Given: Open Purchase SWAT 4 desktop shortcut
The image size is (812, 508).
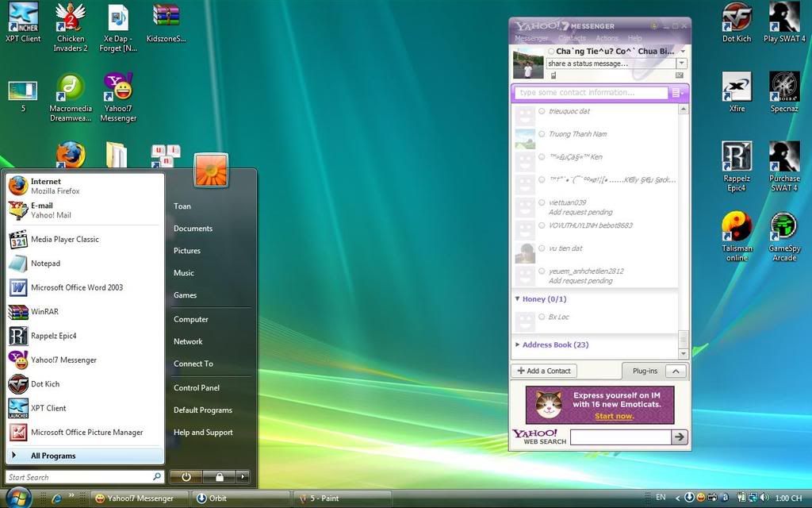Looking at the screenshot, I should pyautogui.click(x=784, y=167).
